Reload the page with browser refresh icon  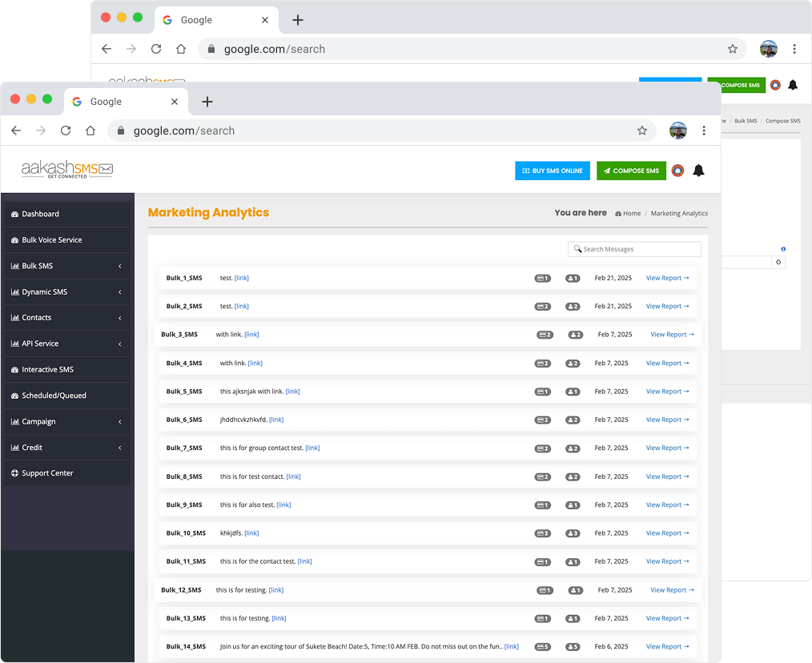point(66,131)
